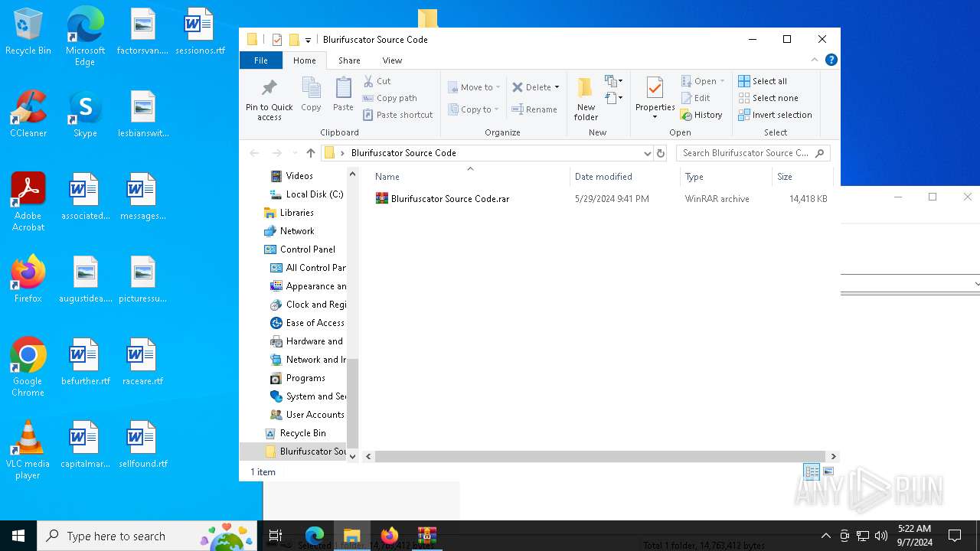
Task: Open recent locations dropdown arrow
Action: 294,153
